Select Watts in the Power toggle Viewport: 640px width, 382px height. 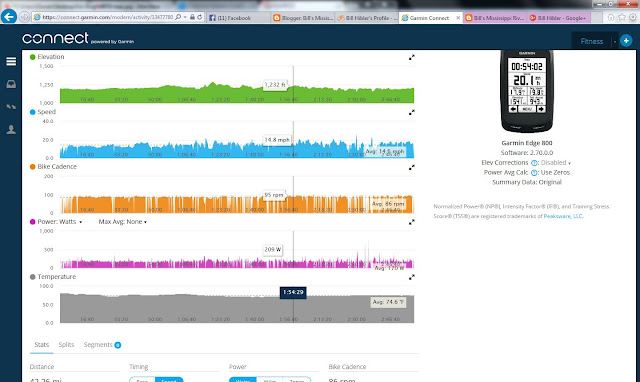pyautogui.click(x=242, y=380)
